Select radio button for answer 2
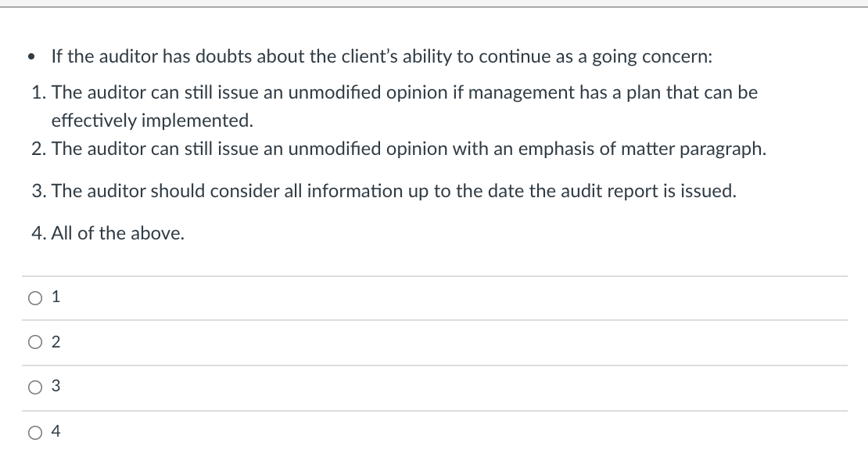868x468 pixels. click(x=34, y=342)
